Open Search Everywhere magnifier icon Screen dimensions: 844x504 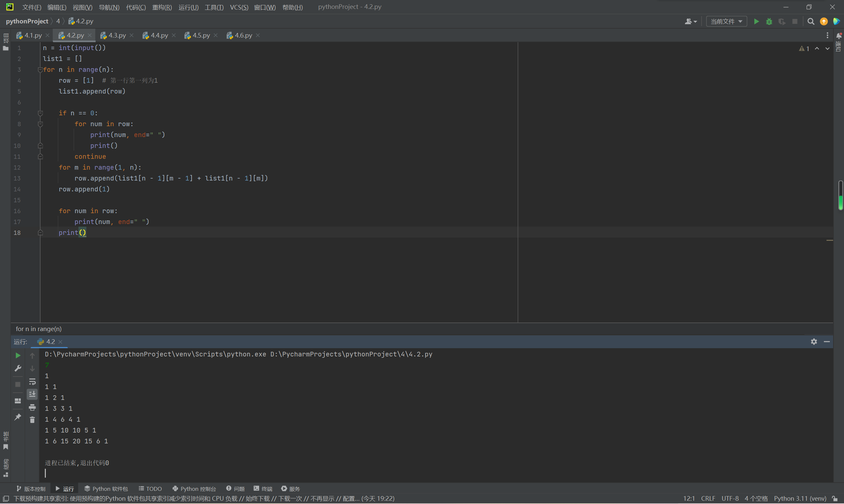(811, 21)
